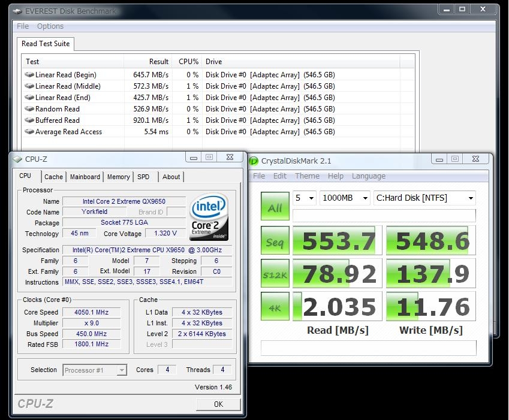This screenshot has width=509, height=420.
Task: Click the Random Read drive icon
Action: point(30,109)
